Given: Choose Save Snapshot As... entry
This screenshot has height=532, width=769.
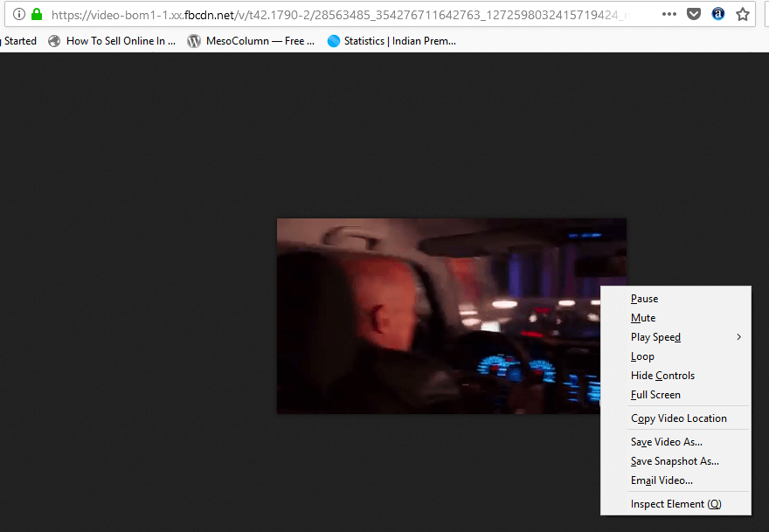Looking at the screenshot, I should point(675,461).
